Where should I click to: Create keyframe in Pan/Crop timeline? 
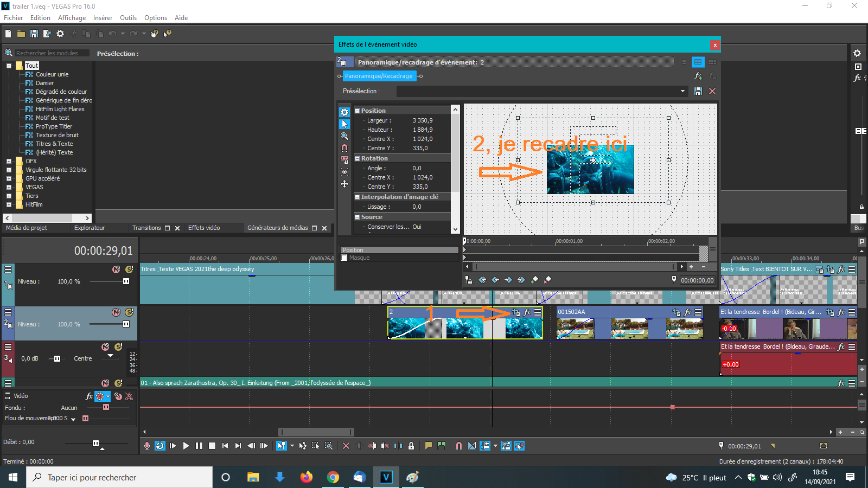pos(534,280)
